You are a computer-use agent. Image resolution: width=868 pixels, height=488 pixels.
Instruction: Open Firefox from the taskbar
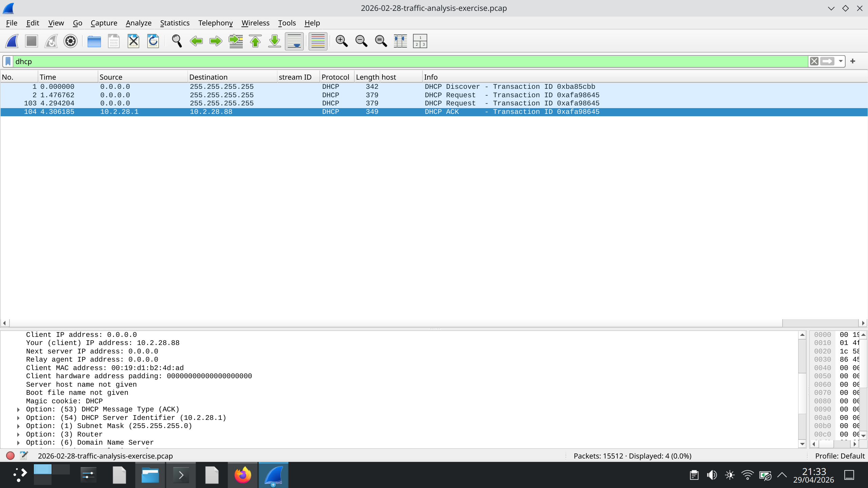[243, 475]
